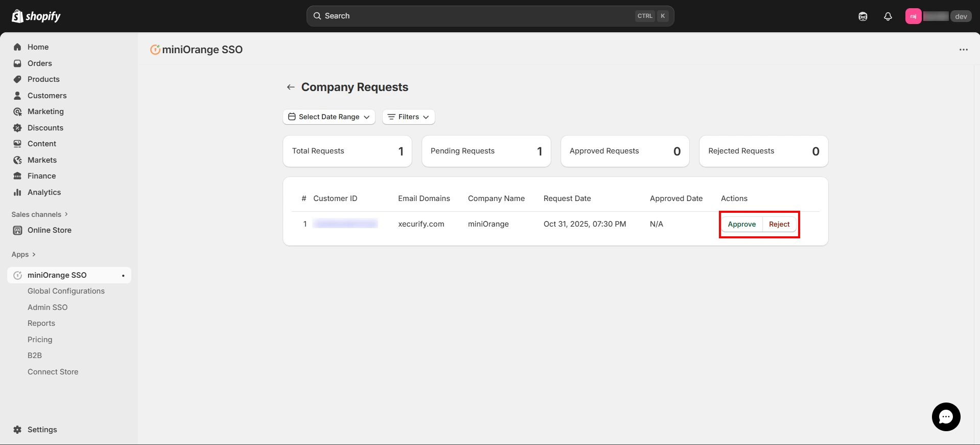Open Pricing submenu item
Viewport: 980px width, 445px height.
40,340
